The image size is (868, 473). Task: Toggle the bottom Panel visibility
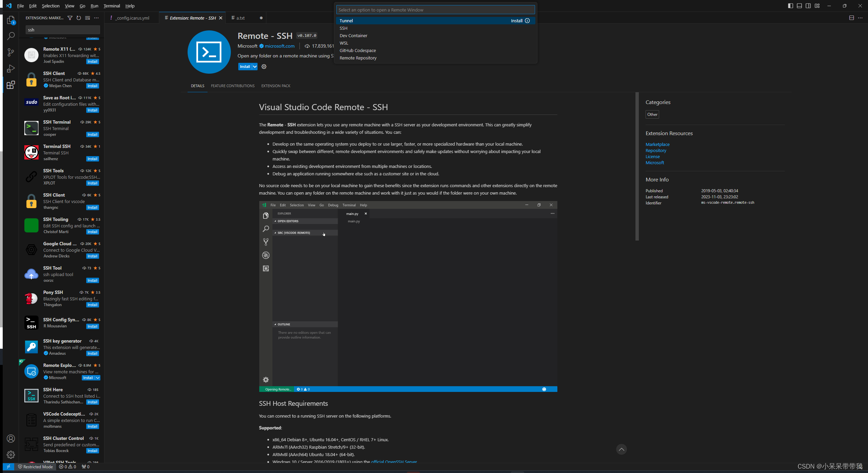799,6
